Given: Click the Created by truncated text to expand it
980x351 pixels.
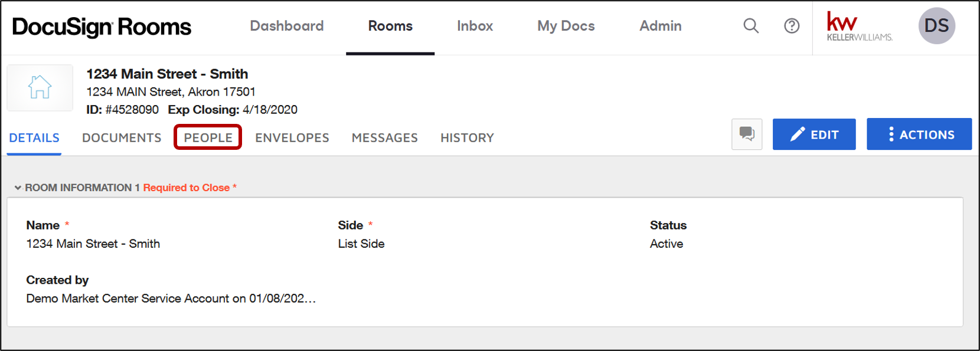Looking at the screenshot, I should [171, 298].
